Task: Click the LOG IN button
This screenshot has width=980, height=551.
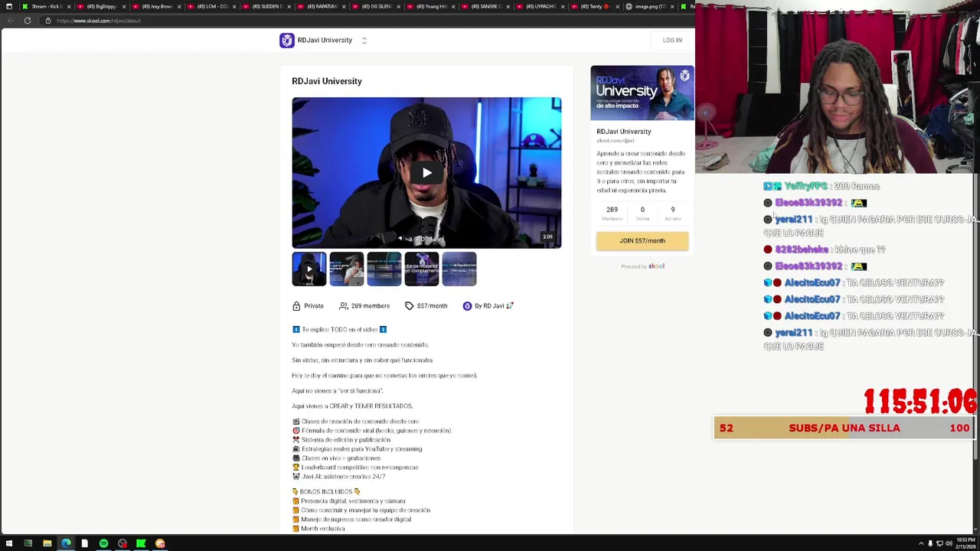Action: click(672, 41)
